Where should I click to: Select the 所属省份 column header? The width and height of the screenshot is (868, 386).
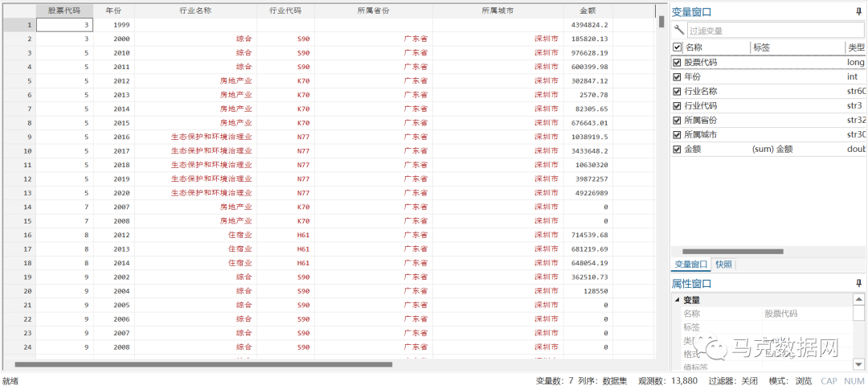click(374, 10)
